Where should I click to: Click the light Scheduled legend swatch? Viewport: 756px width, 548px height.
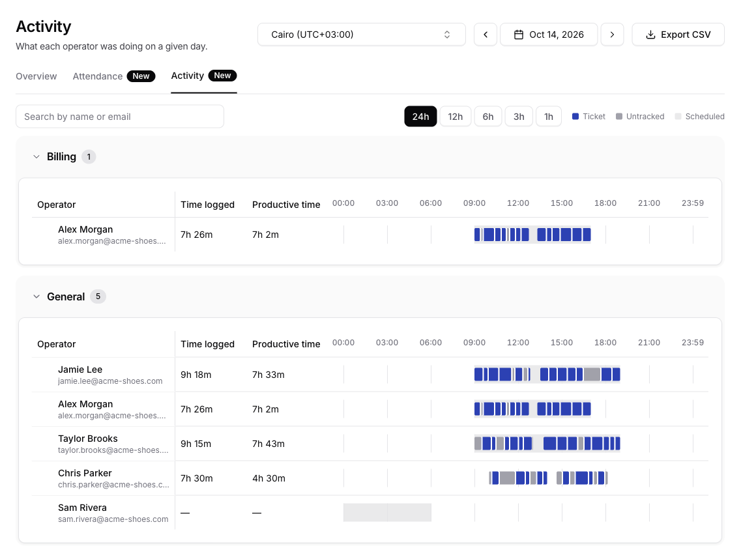click(x=678, y=117)
